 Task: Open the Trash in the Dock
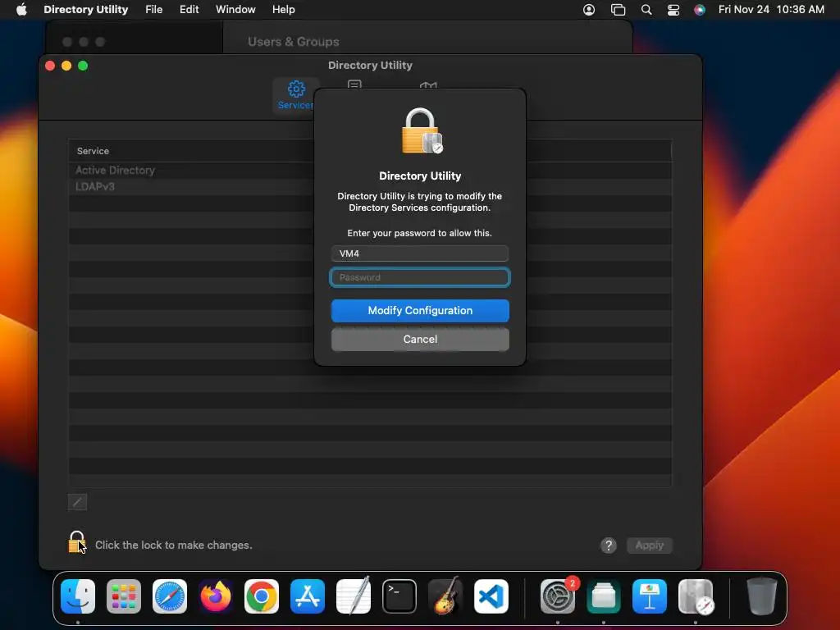coord(762,596)
